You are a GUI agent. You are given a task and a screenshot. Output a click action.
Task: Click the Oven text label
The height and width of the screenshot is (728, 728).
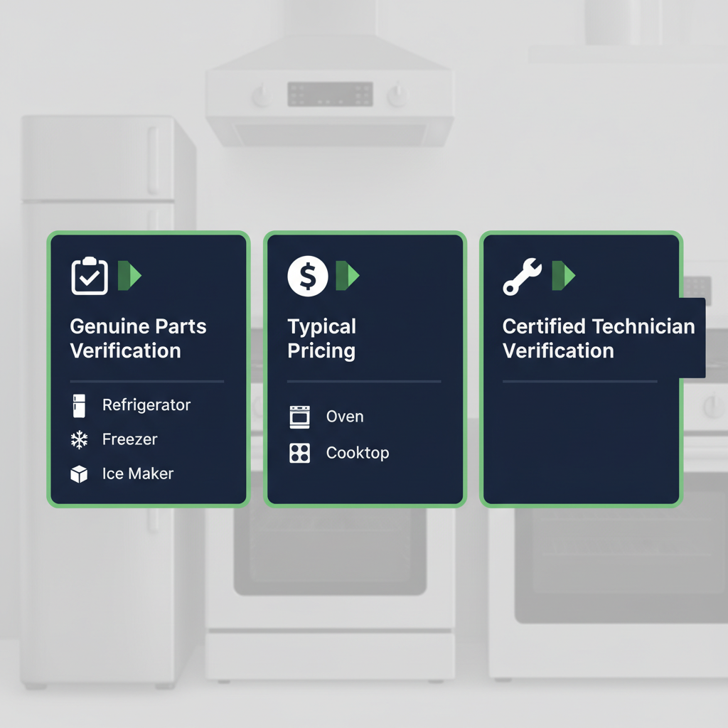pyautogui.click(x=346, y=417)
